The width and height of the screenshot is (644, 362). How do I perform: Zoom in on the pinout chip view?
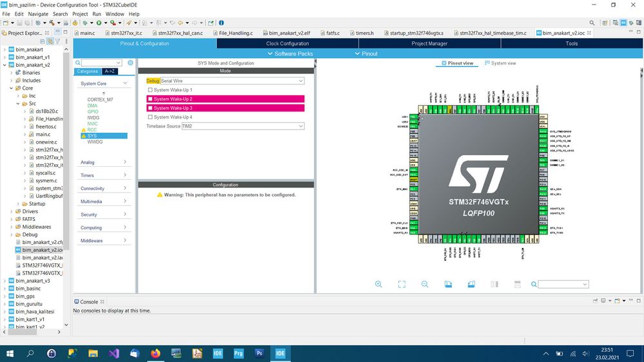(378, 284)
